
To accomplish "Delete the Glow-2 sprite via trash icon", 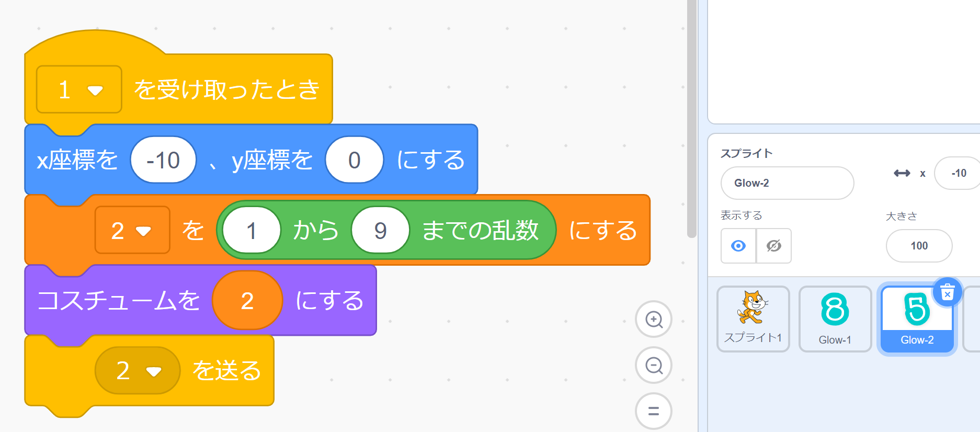I will tap(947, 292).
